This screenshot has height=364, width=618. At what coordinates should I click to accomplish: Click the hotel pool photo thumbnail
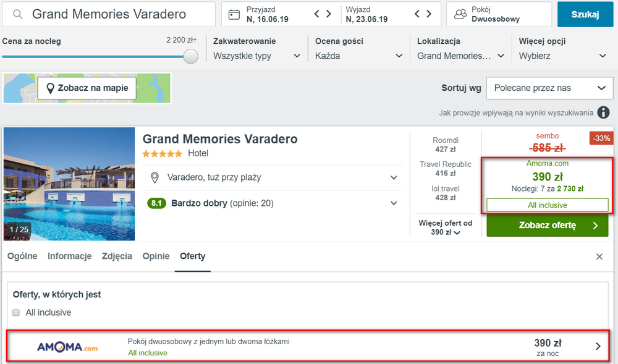pyautogui.click(x=69, y=184)
